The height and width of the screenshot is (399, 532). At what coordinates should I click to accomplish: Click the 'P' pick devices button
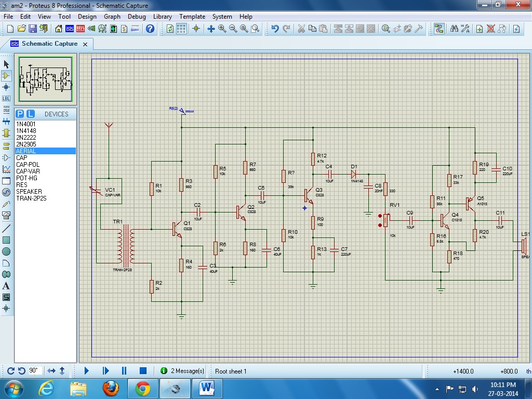20,114
